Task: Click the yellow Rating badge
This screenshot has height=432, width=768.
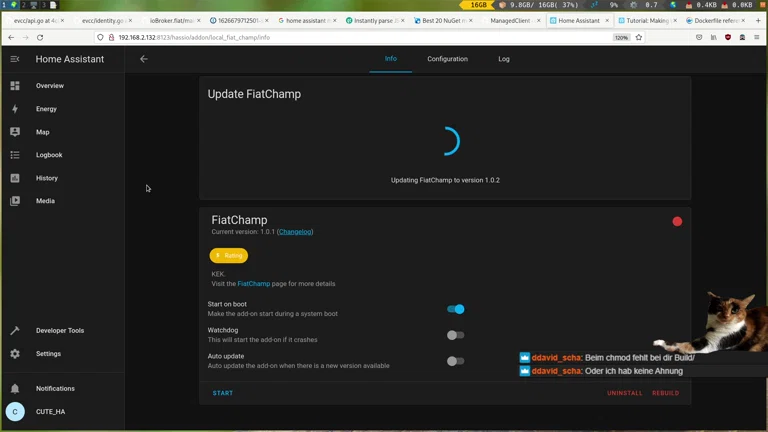Action: 229,255
